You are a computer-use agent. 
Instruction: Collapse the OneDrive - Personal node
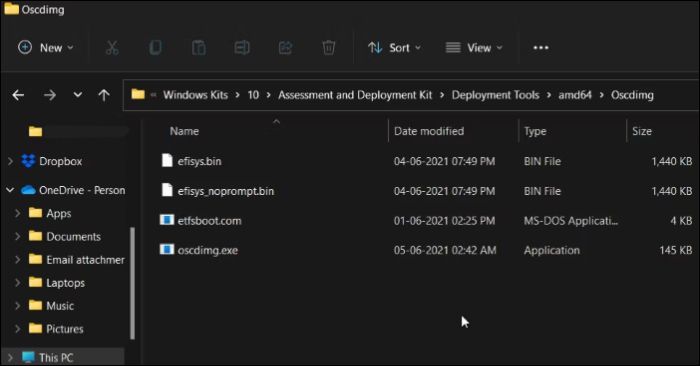pos(10,191)
